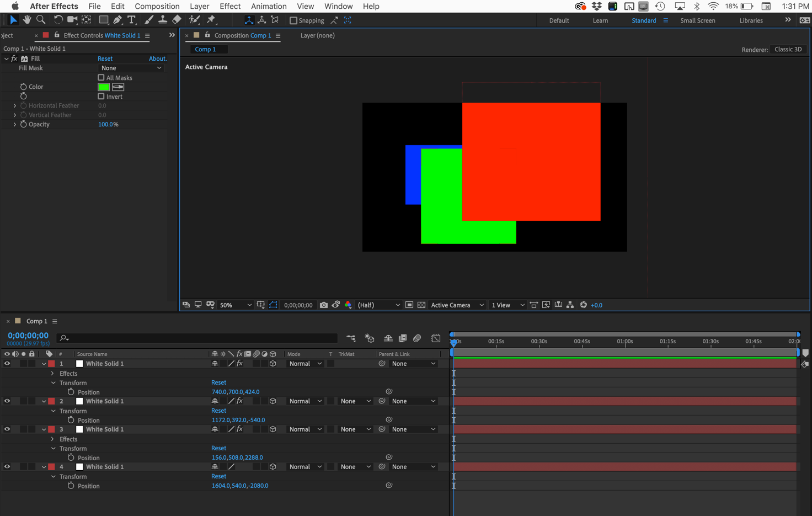This screenshot has height=516, width=812.
Task: Reset layer 4 Transform
Action: tap(218, 476)
